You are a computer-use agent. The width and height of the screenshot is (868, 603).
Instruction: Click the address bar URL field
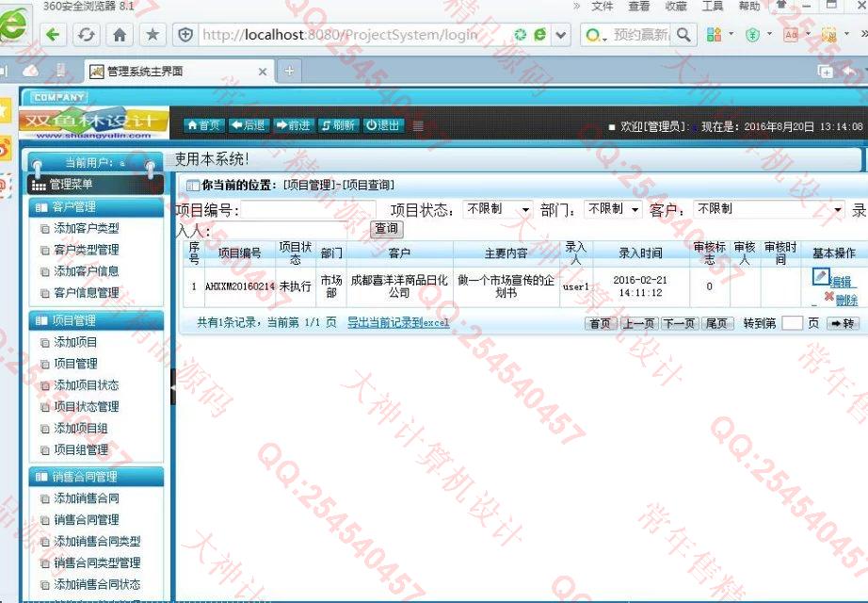354,35
